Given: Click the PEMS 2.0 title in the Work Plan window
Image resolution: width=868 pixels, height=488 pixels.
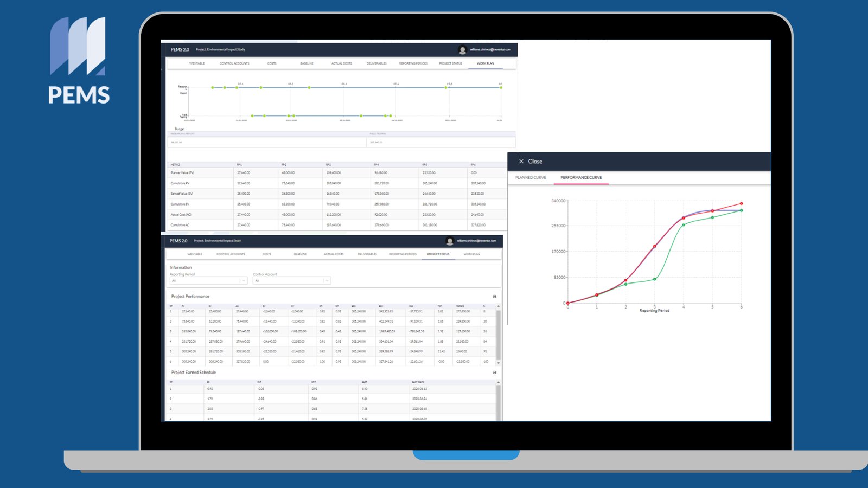Looking at the screenshot, I should tap(180, 50).
